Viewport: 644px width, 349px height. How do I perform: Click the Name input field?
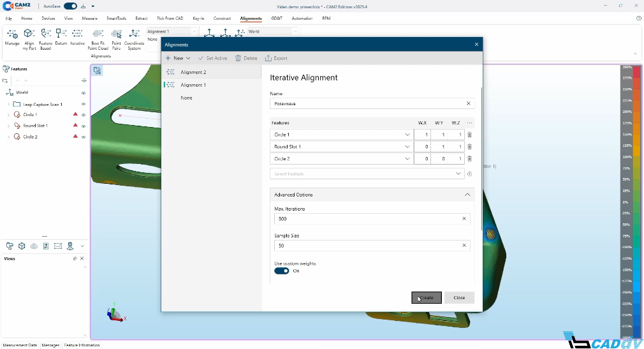pyautogui.click(x=372, y=103)
